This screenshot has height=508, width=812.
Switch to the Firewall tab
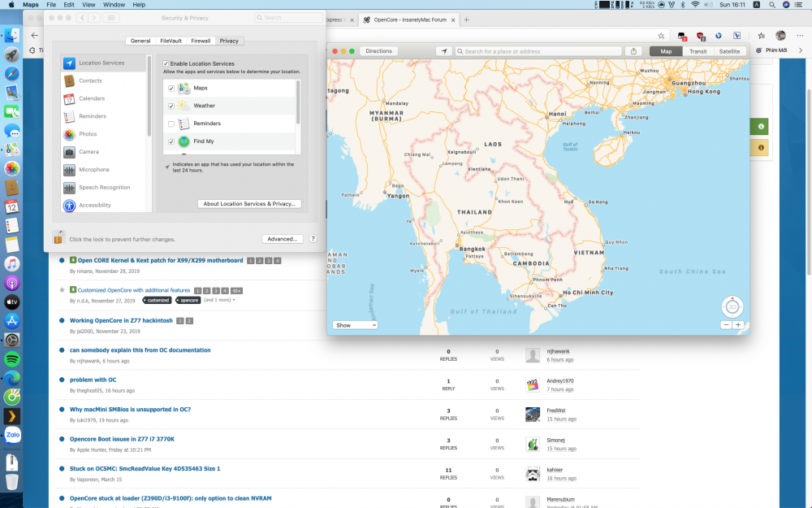(x=201, y=41)
